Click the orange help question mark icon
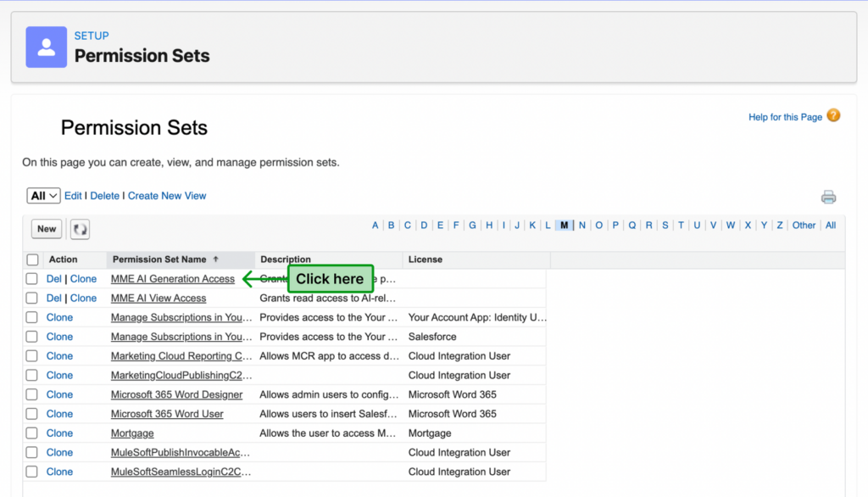This screenshot has height=497, width=868. click(833, 116)
